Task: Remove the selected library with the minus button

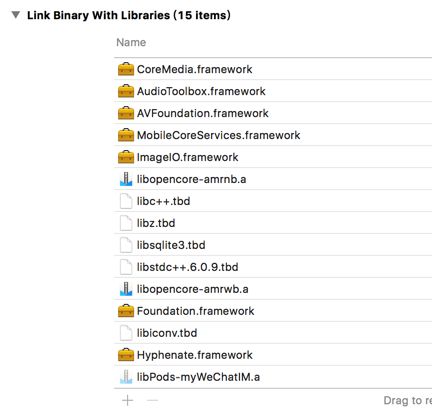Action: pos(152,400)
